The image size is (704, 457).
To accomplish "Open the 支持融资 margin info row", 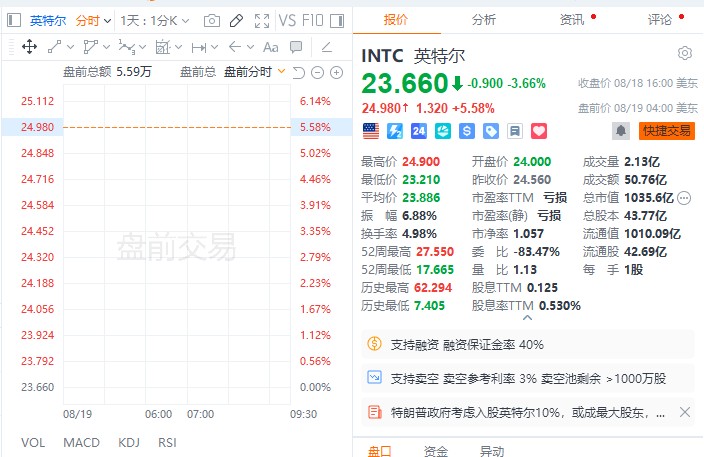I will (528, 344).
